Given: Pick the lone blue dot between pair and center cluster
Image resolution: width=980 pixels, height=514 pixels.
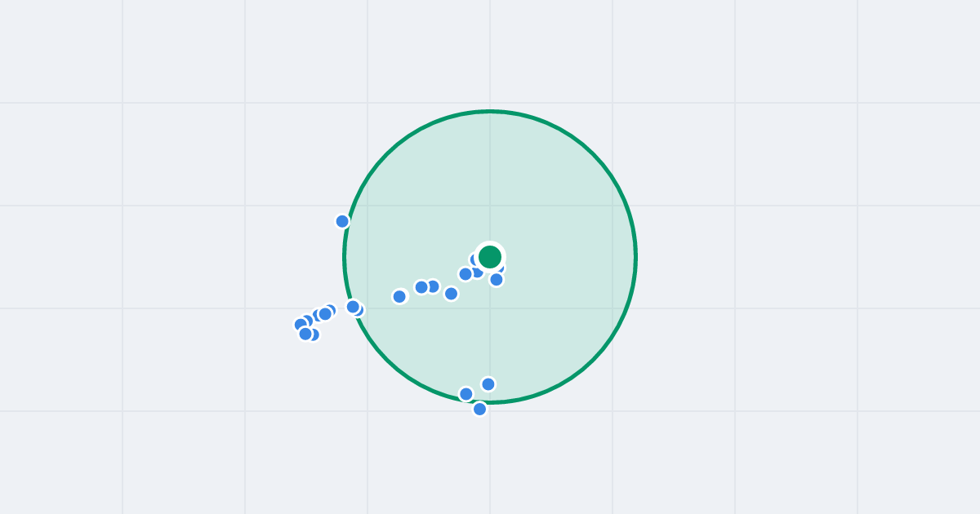Looking at the screenshot, I should [451, 294].
